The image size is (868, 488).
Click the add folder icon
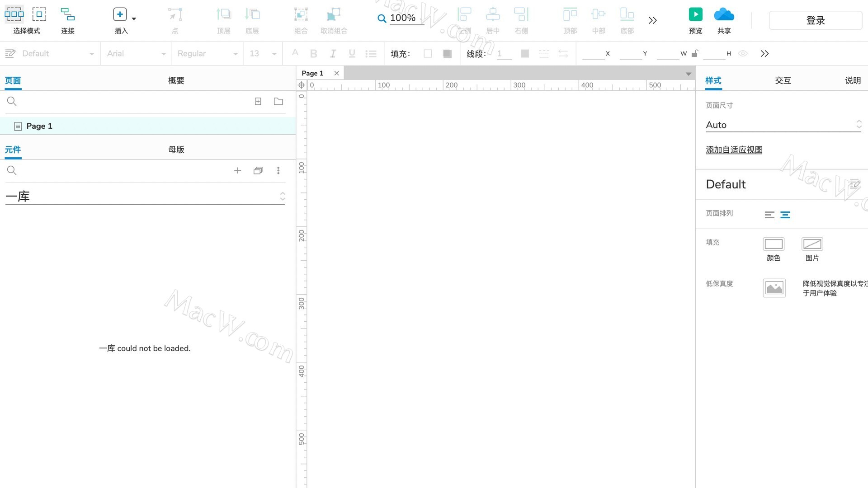coord(278,102)
